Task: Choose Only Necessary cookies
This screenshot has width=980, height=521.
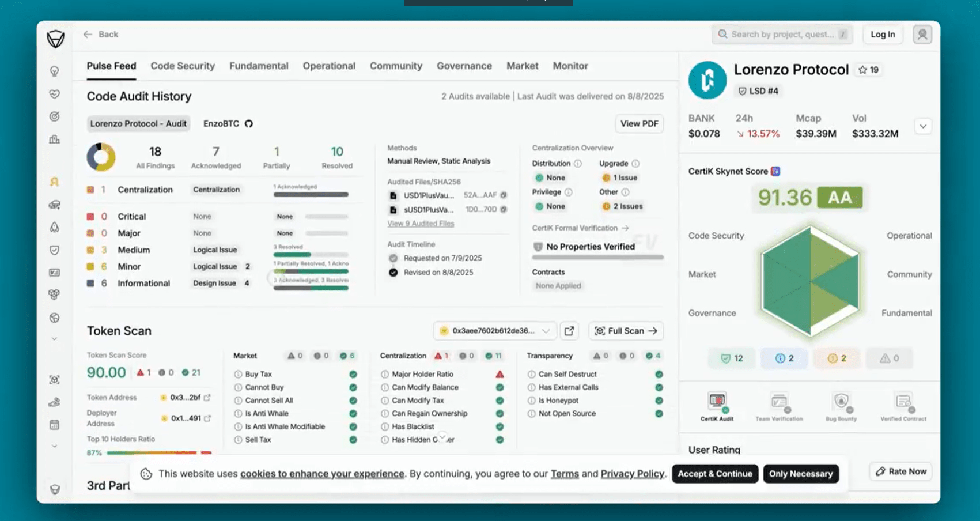Action: [801, 474]
